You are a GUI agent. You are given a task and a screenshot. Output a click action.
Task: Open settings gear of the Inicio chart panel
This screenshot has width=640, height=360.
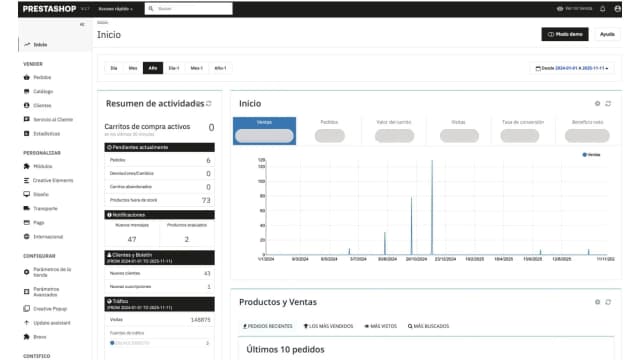pos(597,104)
